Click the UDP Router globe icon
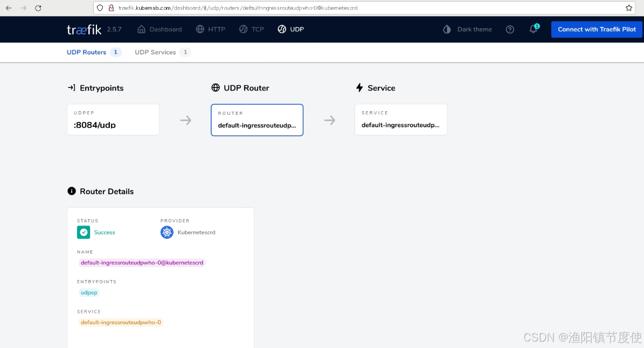Image resolution: width=644 pixels, height=348 pixels. pos(216,87)
